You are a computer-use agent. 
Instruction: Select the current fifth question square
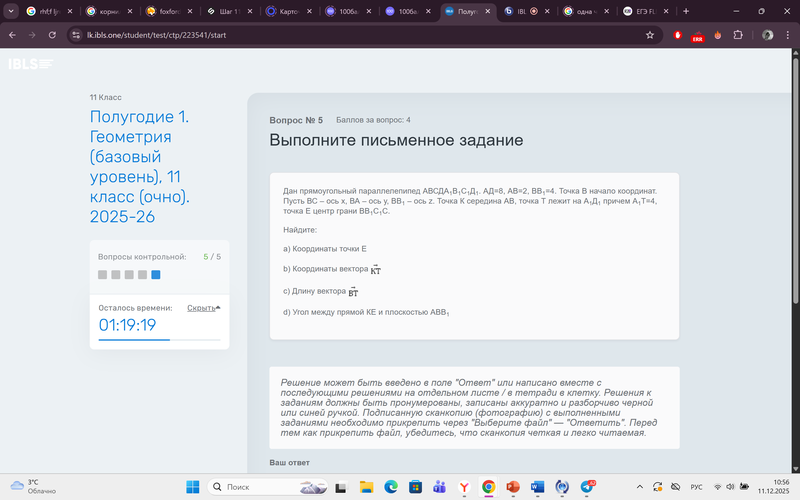(x=155, y=274)
